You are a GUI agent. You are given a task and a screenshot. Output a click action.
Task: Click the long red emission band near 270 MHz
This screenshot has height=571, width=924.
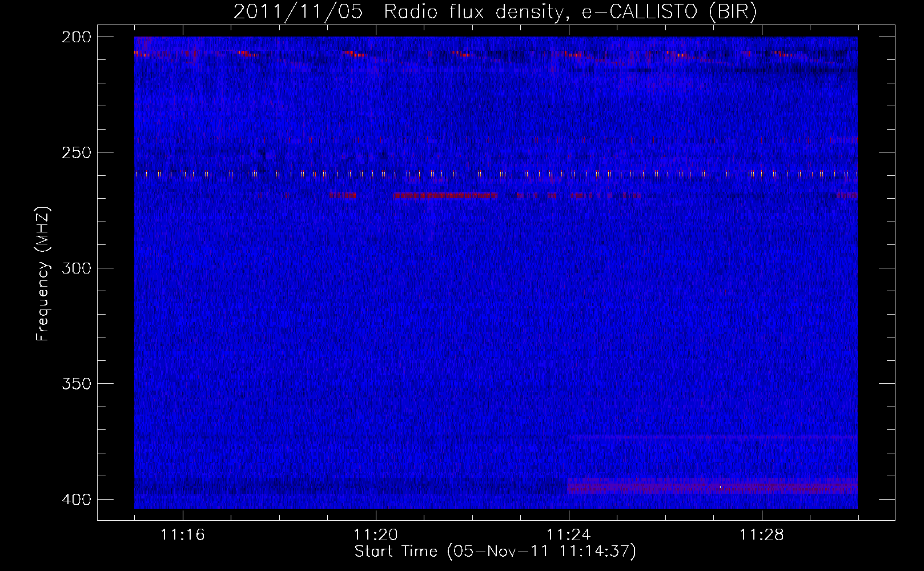point(445,196)
